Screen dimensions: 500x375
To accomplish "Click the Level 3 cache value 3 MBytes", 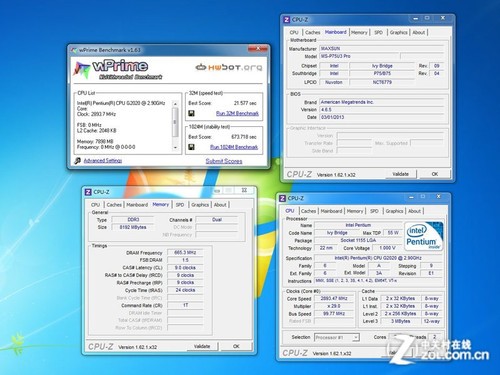I will [400, 321].
